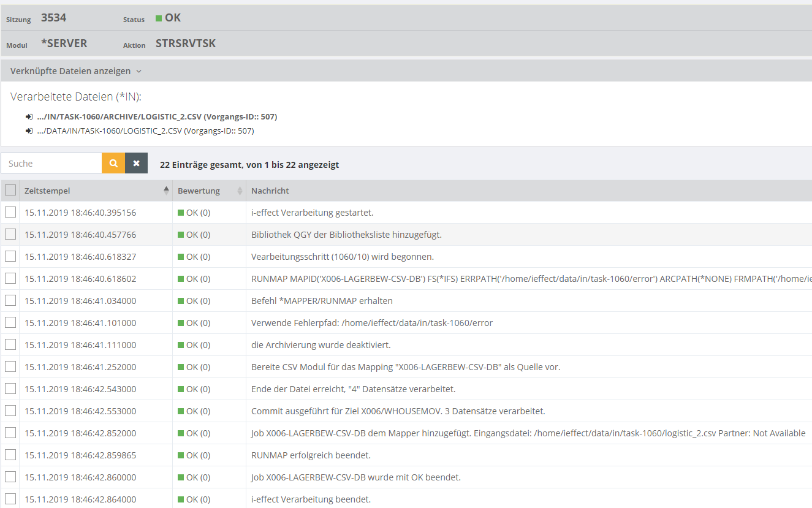Click the timestamp 15.11.2019 18:46:42.543000
The image size is (812, 508).
[x=80, y=389]
